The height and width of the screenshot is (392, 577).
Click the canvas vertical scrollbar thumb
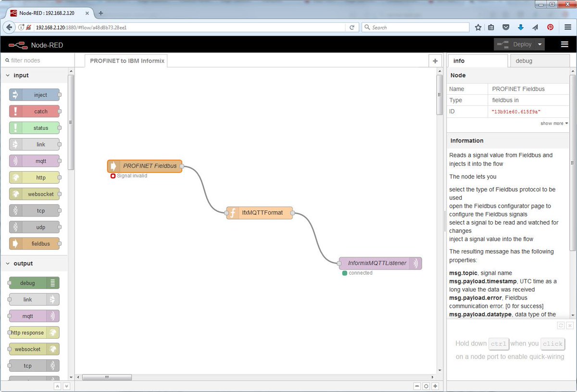pyautogui.click(x=439, y=95)
